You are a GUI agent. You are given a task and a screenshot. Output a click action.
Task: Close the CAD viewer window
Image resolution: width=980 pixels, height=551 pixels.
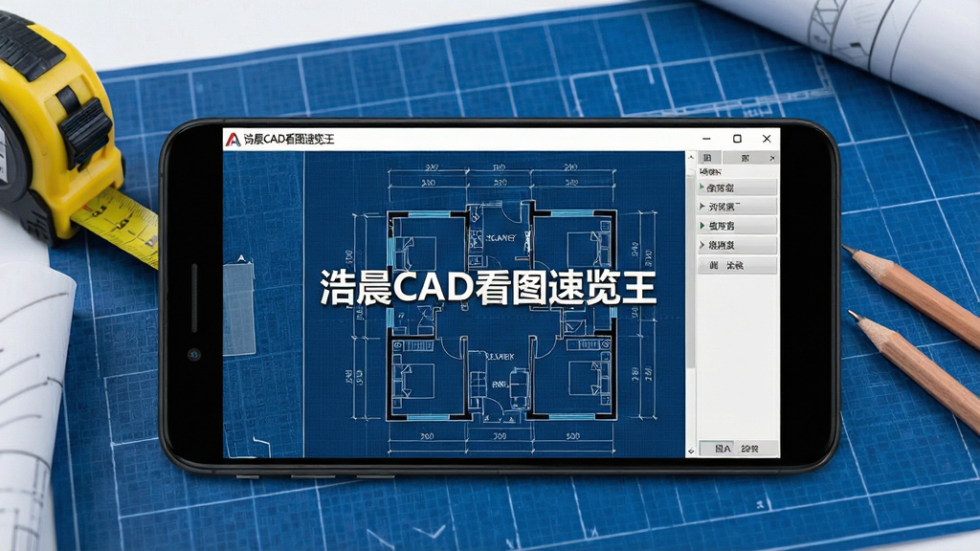pyautogui.click(x=767, y=139)
